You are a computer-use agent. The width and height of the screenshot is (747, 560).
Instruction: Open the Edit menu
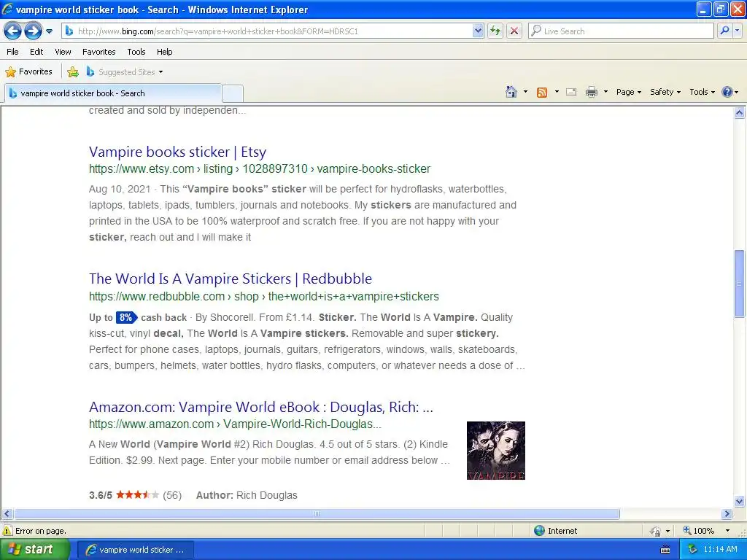pos(36,52)
